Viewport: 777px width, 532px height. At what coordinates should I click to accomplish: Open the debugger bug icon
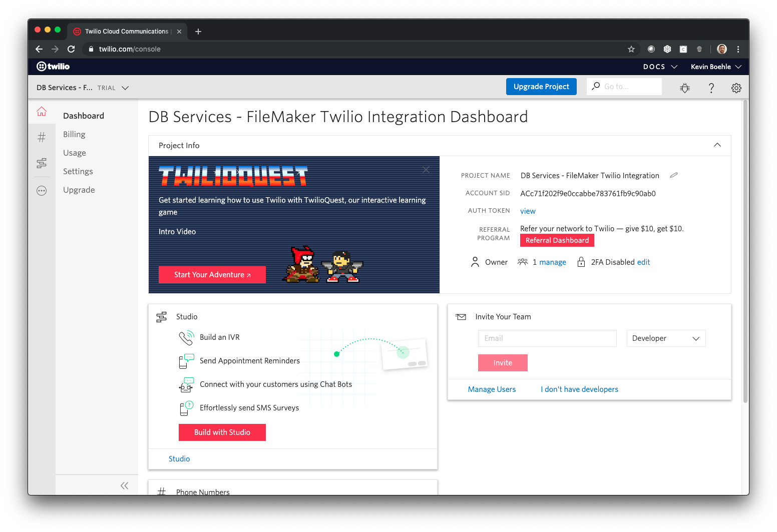(685, 88)
